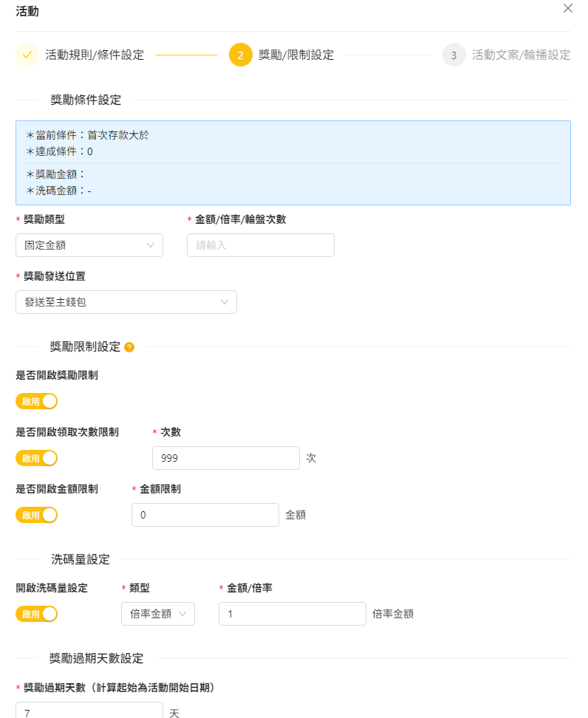This screenshot has height=718, width=588.
Task: Click the 金額/倍率/輪盤次數 input field
Action: point(260,245)
